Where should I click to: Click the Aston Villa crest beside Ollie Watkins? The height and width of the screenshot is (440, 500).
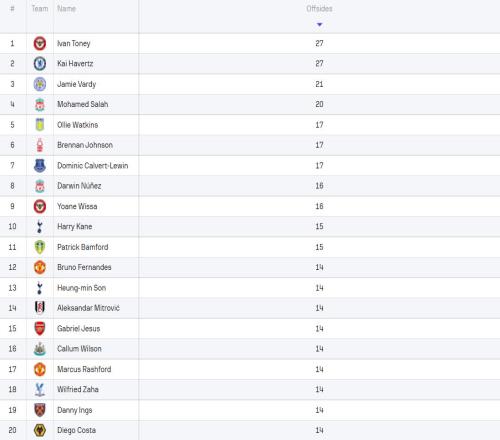click(x=40, y=125)
